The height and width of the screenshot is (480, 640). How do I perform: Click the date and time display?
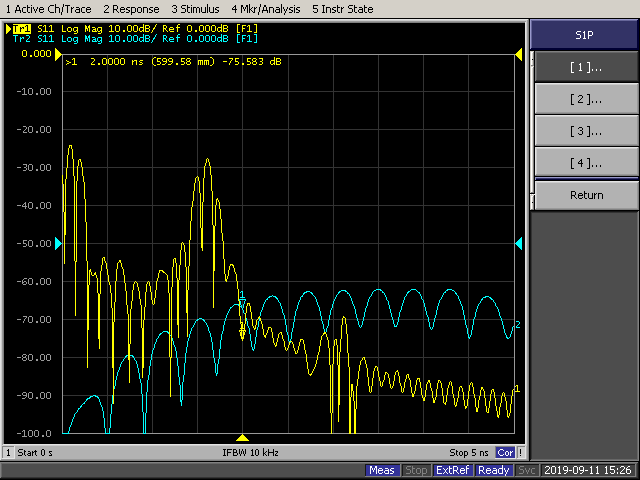point(588,470)
